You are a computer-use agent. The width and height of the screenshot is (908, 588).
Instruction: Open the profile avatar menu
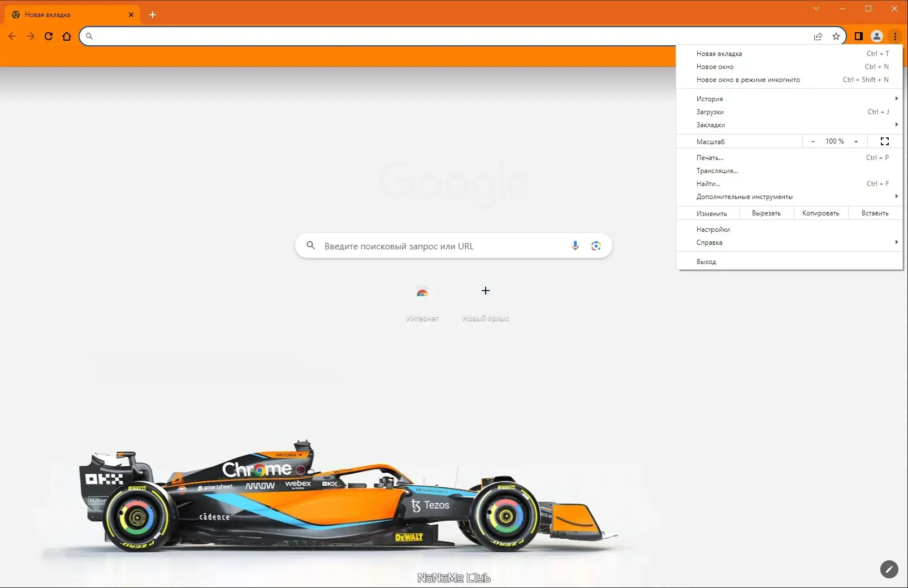pyautogui.click(x=877, y=36)
